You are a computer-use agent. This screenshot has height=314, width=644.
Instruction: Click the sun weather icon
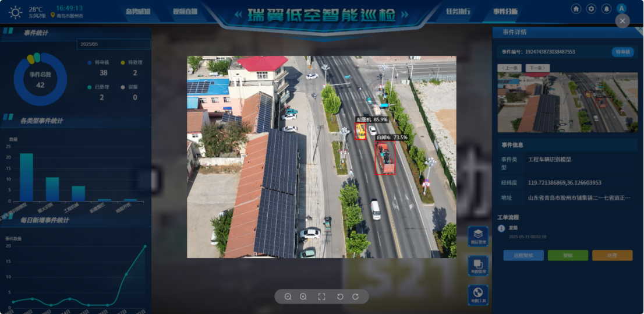click(16, 12)
